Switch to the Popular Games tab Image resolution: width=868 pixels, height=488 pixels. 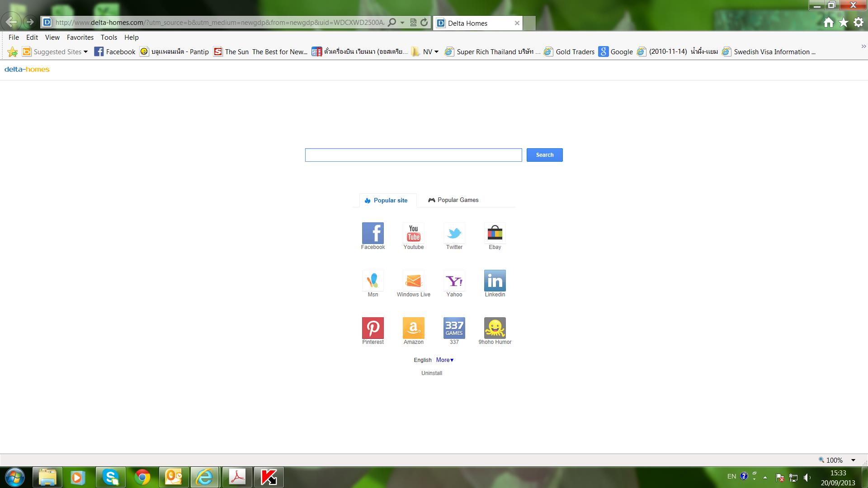click(453, 200)
